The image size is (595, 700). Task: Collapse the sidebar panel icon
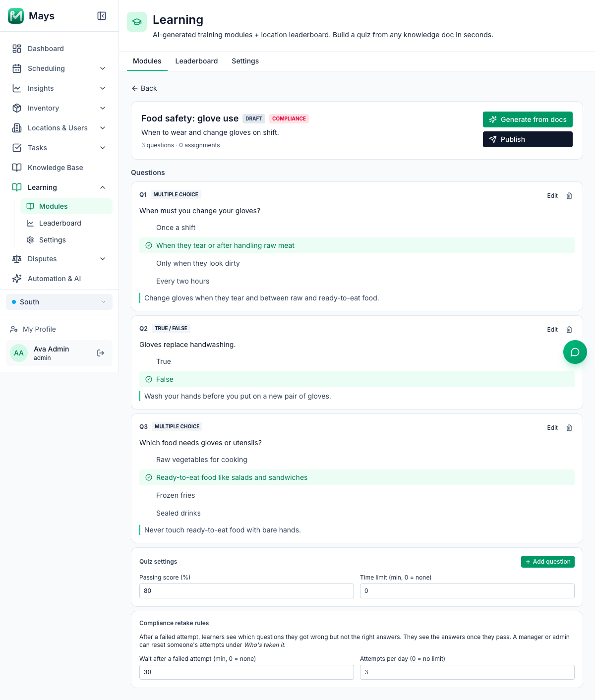(102, 16)
